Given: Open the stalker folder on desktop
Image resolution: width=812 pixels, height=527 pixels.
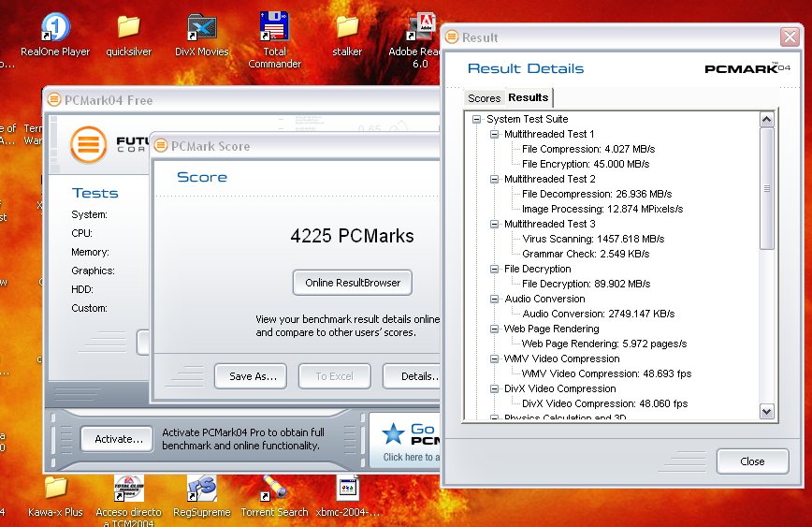Looking at the screenshot, I should [347, 27].
